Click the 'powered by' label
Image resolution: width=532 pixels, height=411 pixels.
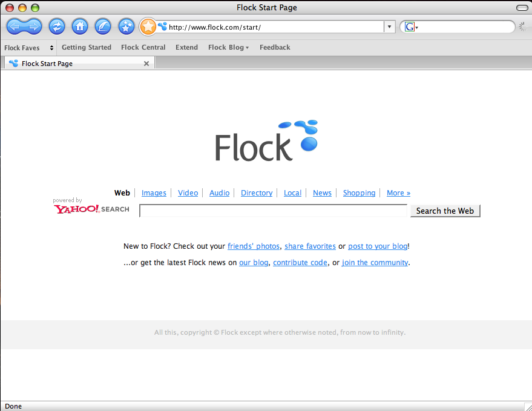click(67, 200)
